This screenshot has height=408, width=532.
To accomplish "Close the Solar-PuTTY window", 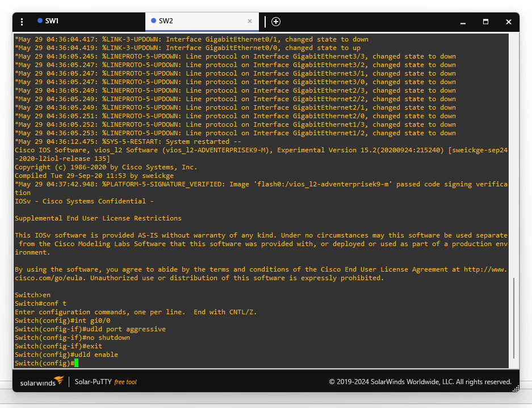I will tap(508, 22).
